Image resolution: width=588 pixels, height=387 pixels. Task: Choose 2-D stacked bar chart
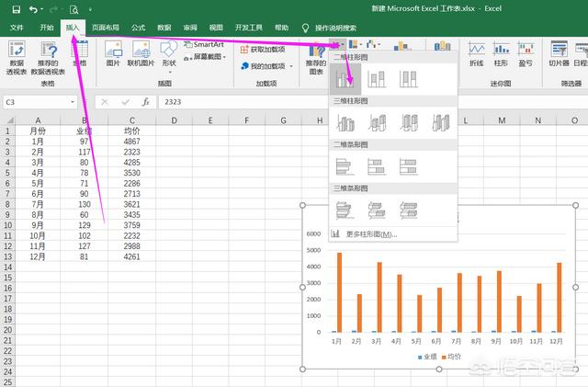tap(377, 166)
